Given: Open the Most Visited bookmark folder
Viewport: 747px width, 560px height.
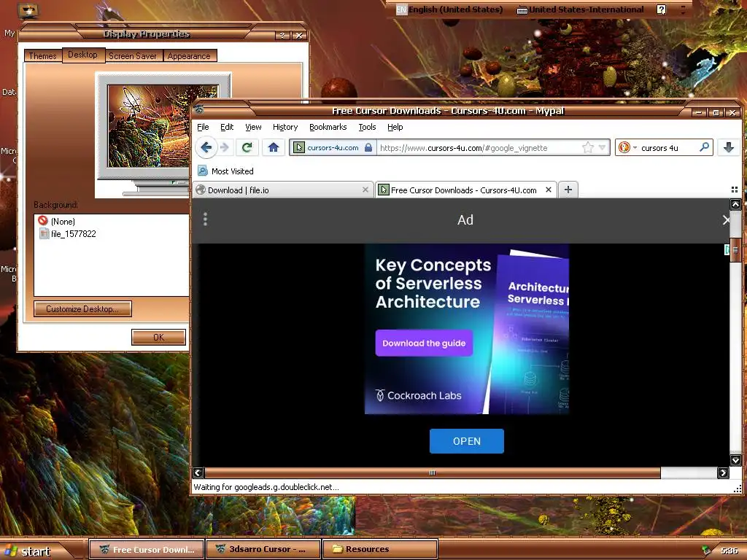Looking at the screenshot, I should tap(225, 171).
